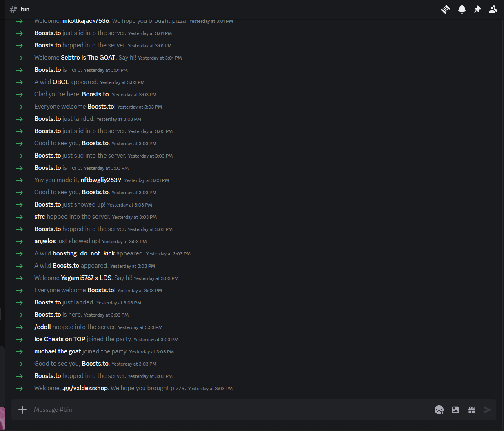This screenshot has width=504, height=431.
Task: Click Ice Cheats on TOP username
Action: pos(60,339)
